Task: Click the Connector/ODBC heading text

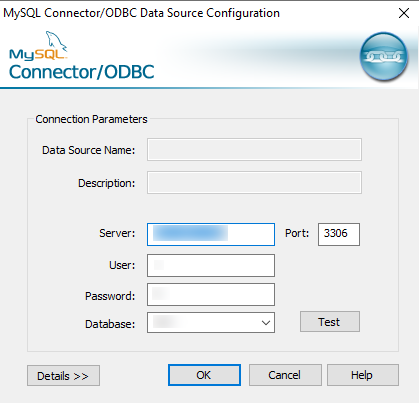Action: click(x=82, y=72)
